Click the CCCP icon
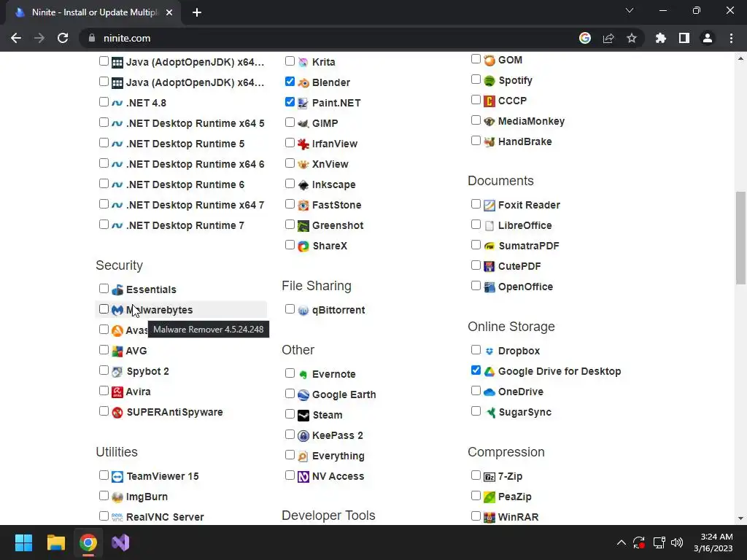 tap(489, 101)
